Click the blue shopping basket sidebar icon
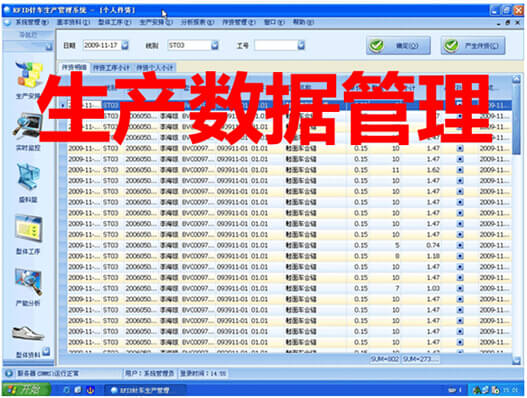The height and width of the screenshot is (398, 527). [29, 177]
